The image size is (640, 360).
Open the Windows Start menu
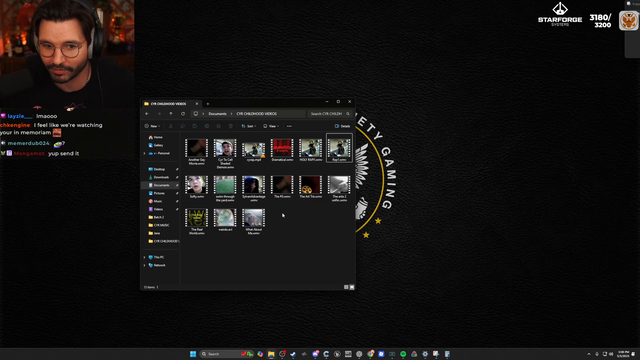click(x=193, y=354)
